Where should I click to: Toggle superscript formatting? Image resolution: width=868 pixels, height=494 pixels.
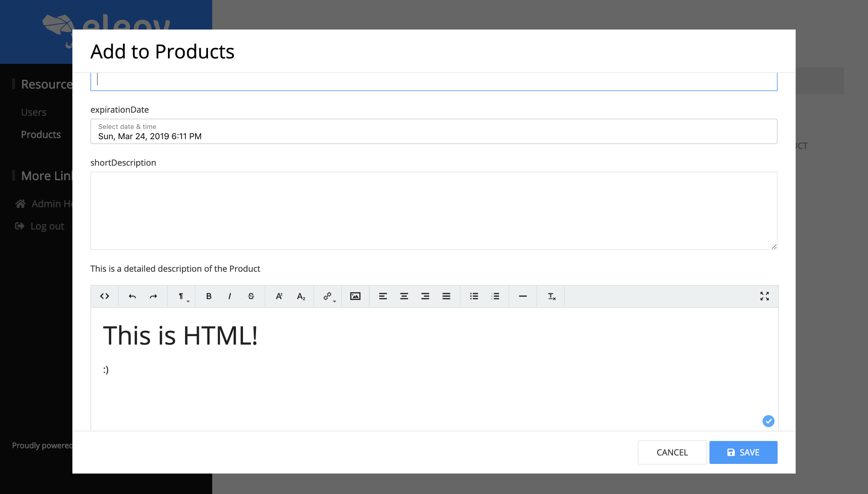coord(279,296)
